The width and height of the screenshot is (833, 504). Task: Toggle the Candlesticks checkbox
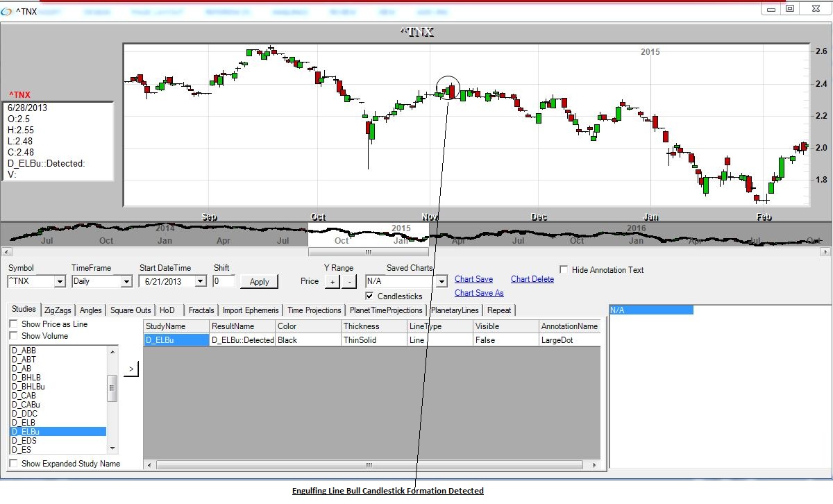370,296
